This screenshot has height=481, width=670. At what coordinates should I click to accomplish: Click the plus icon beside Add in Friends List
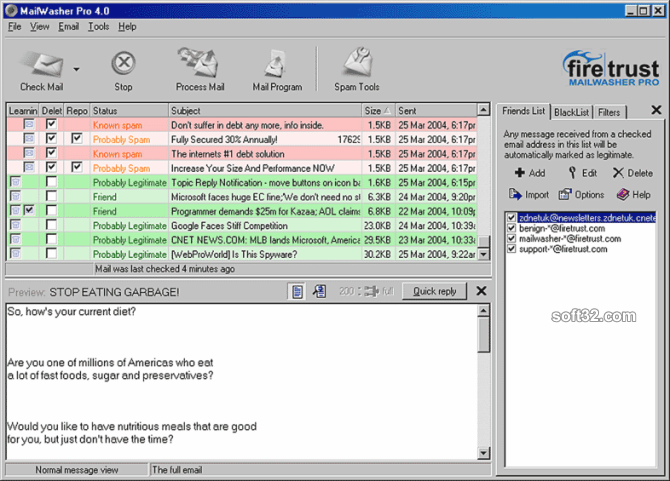[520, 173]
